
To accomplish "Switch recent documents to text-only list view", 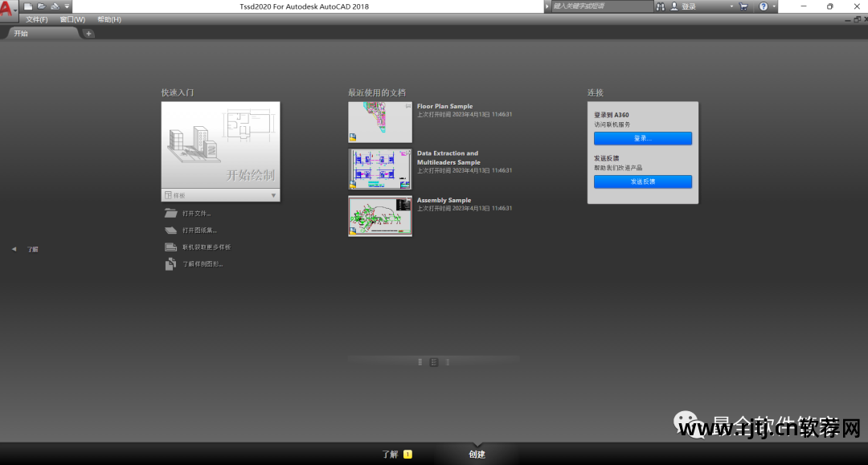I will [x=448, y=362].
